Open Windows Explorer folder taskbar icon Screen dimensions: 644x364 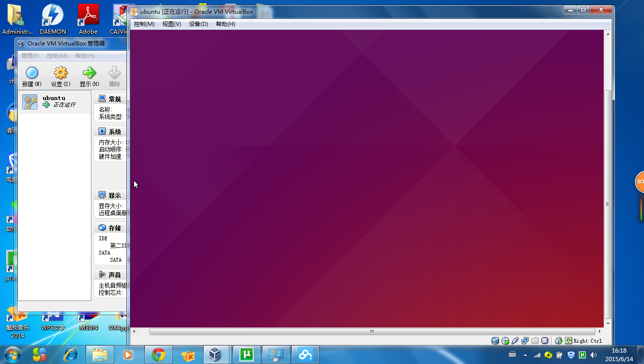pyautogui.click(x=100, y=355)
